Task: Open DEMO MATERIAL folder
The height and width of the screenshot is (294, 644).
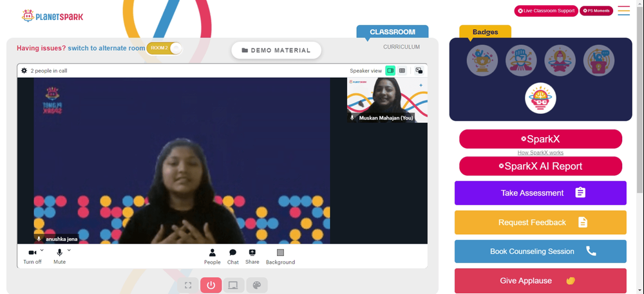Action: pos(276,50)
